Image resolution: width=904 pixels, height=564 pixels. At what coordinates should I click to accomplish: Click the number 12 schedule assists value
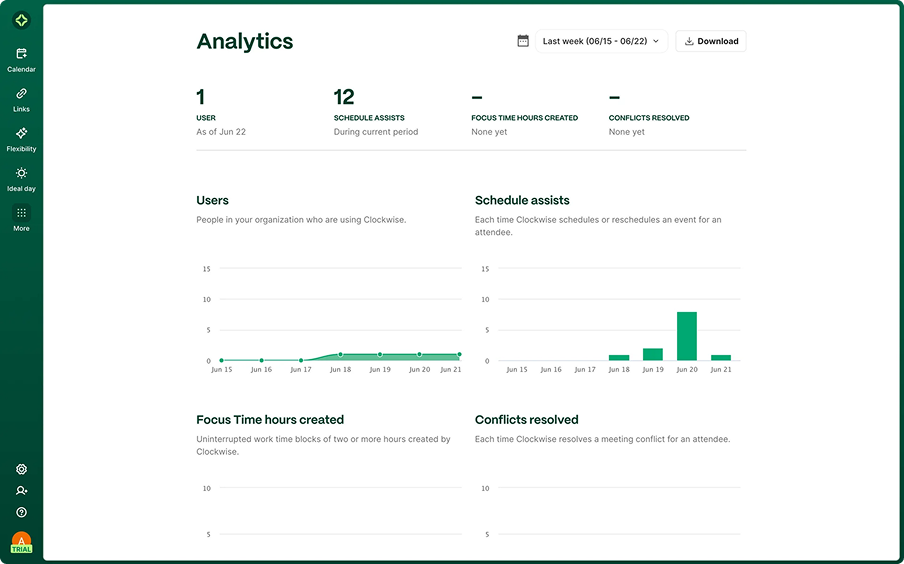coord(344,97)
